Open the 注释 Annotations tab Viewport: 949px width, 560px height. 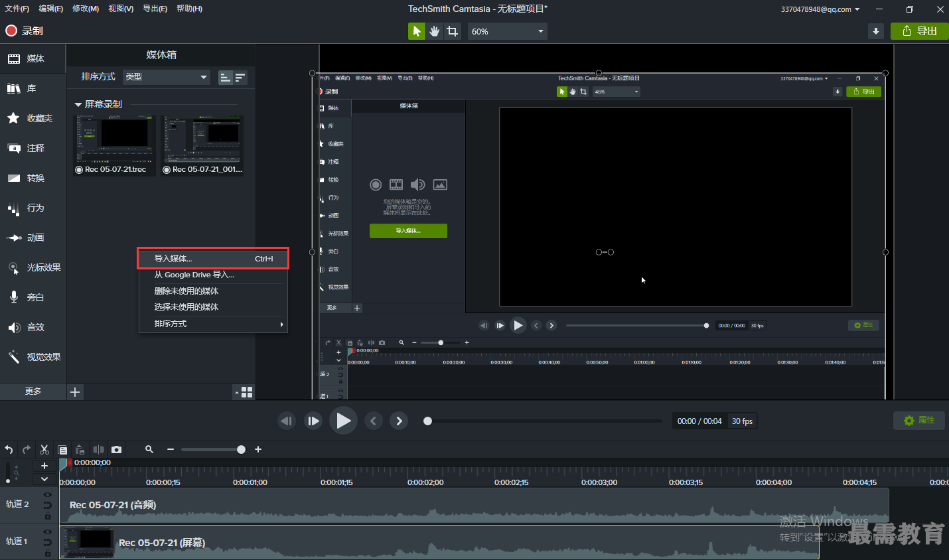click(x=33, y=148)
